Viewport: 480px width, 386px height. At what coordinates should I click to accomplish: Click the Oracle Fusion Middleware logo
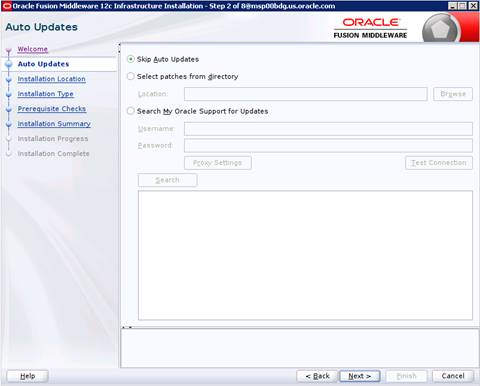370,28
